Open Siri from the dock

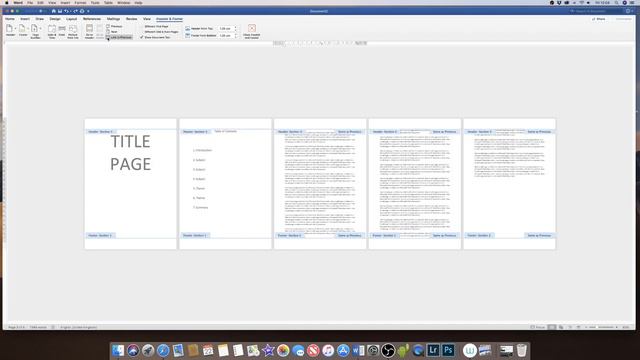(133, 350)
